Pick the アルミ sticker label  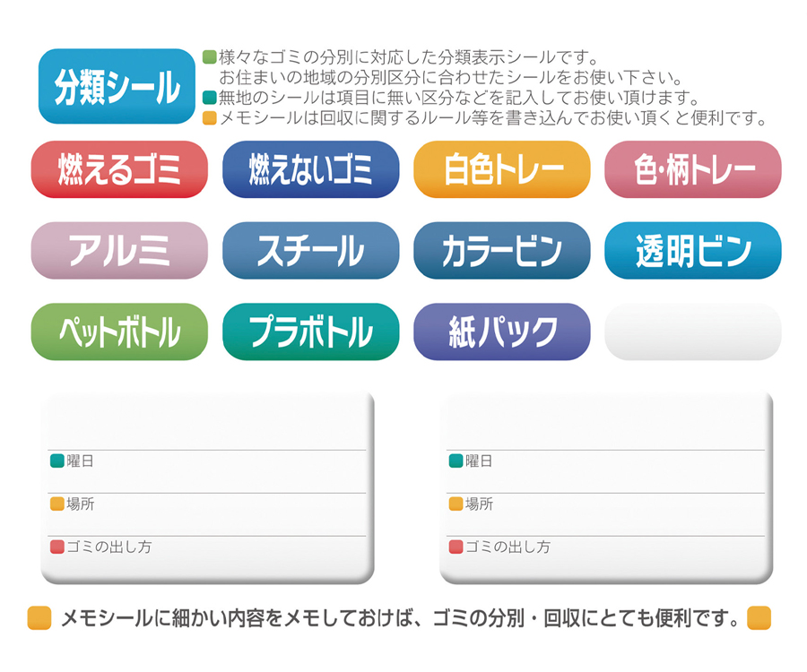[119, 251]
